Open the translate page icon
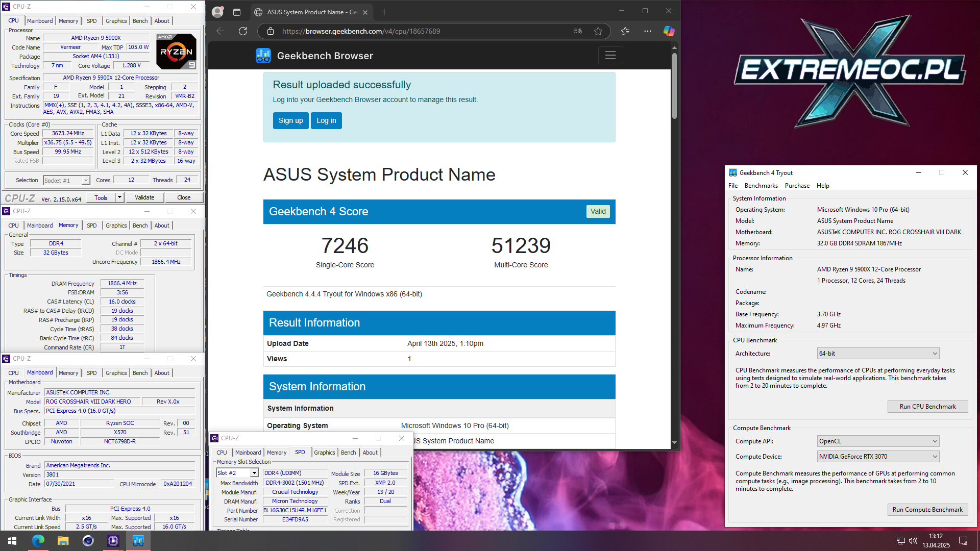Image resolution: width=980 pixels, height=551 pixels. coord(578,31)
